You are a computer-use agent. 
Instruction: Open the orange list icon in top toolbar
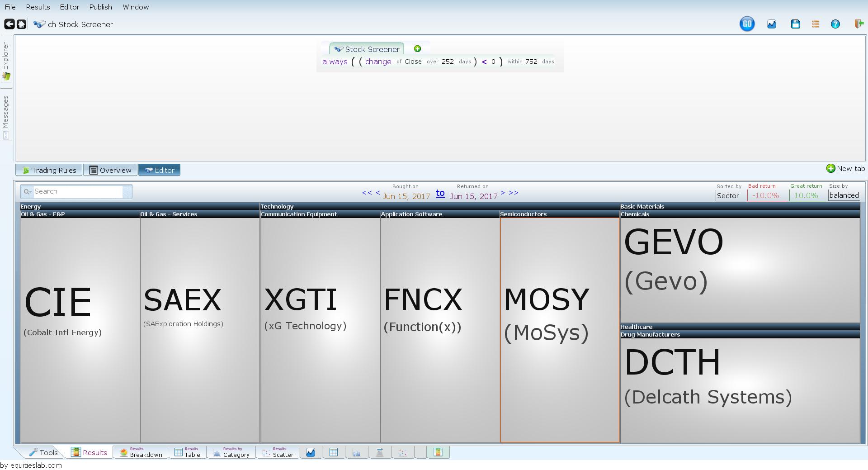816,24
